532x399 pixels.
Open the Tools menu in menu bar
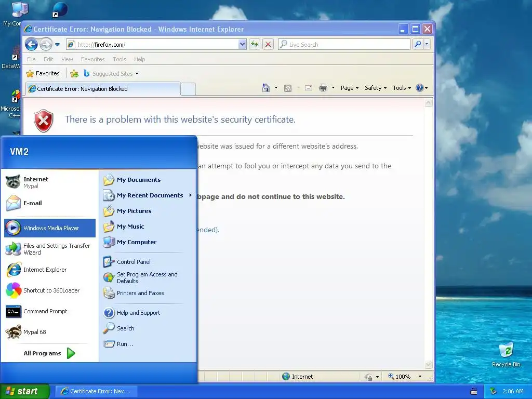click(119, 59)
